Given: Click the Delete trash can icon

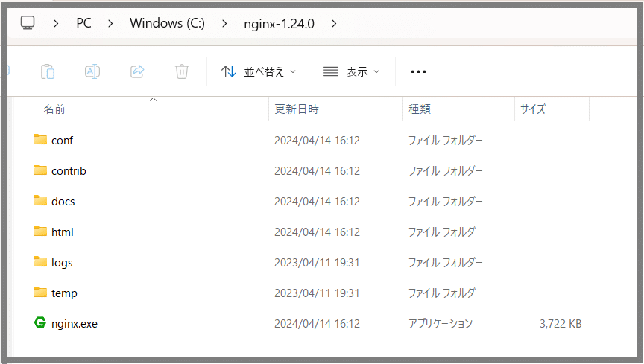Looking at the screenshot, I should [182, 71].
